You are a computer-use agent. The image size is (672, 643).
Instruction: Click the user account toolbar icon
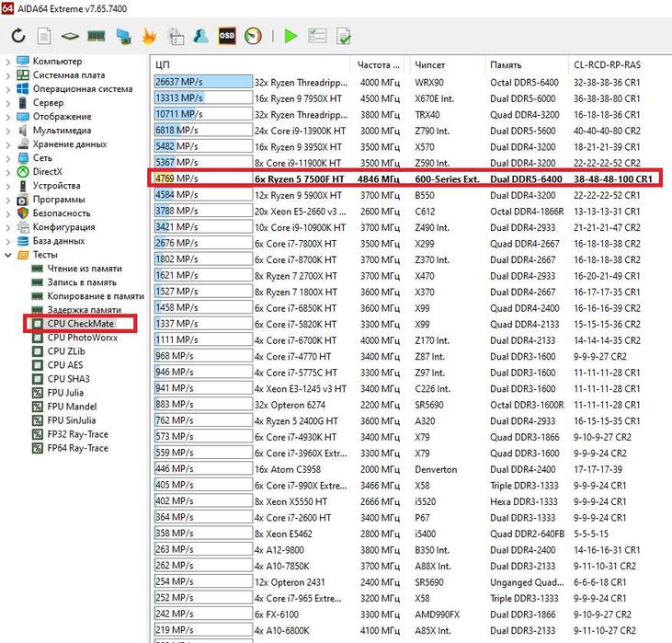[x=200, y=36]
